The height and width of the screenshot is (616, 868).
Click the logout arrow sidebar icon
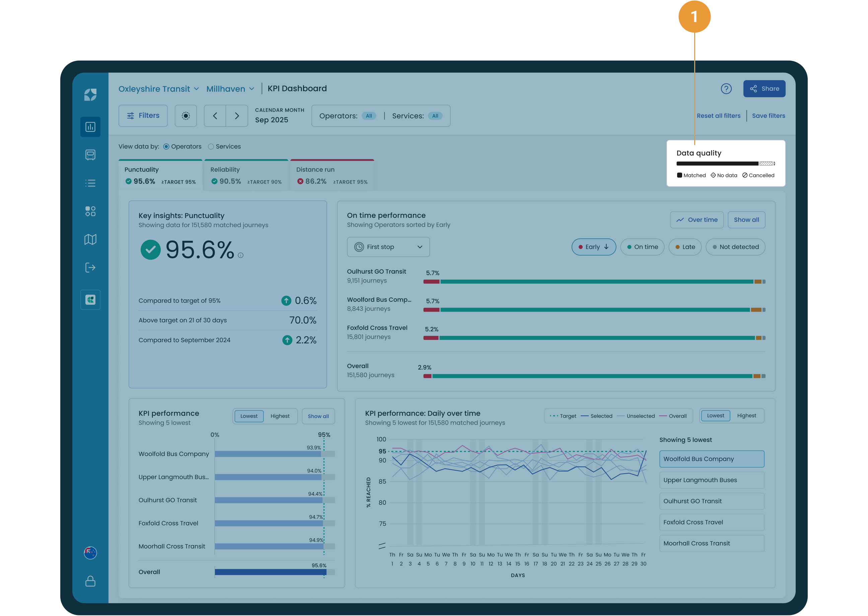tap(90, 267)
